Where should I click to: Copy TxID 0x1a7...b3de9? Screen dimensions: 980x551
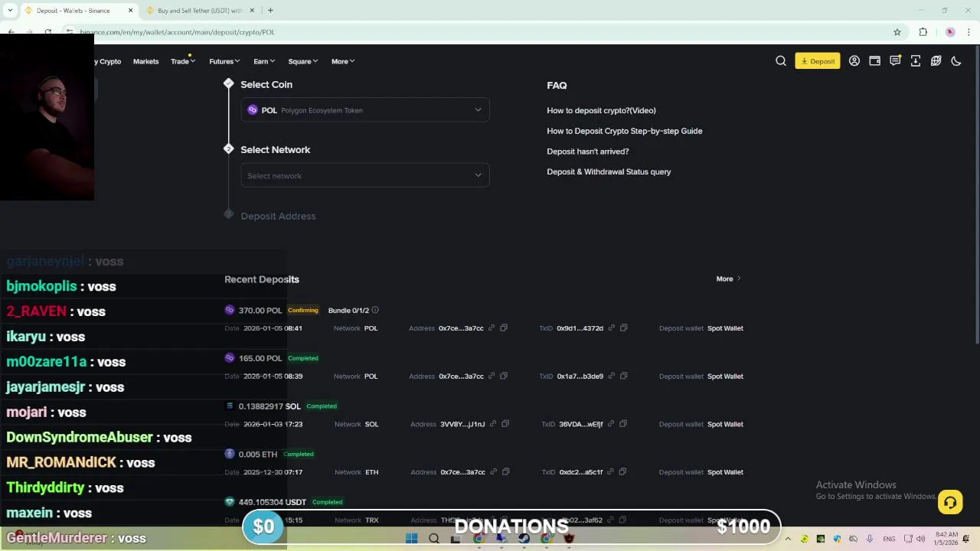(x=623, y=377)
